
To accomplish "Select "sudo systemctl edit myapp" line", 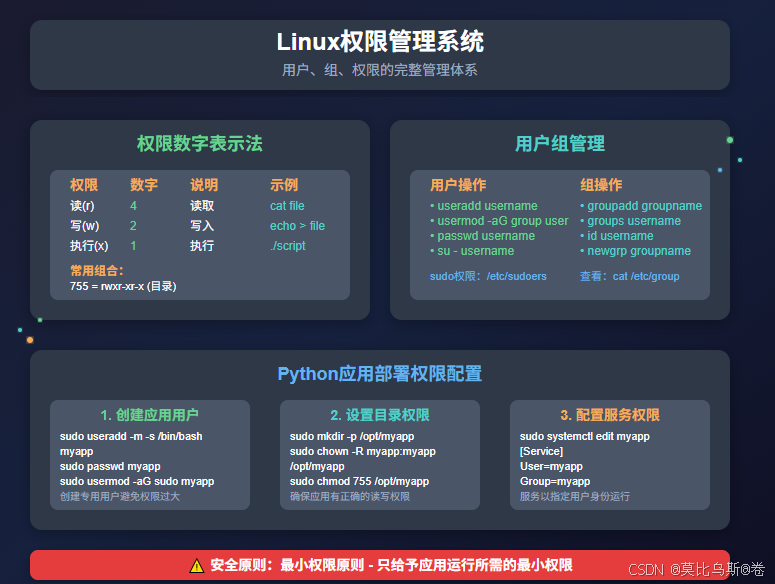I will (x=585, y=436).
